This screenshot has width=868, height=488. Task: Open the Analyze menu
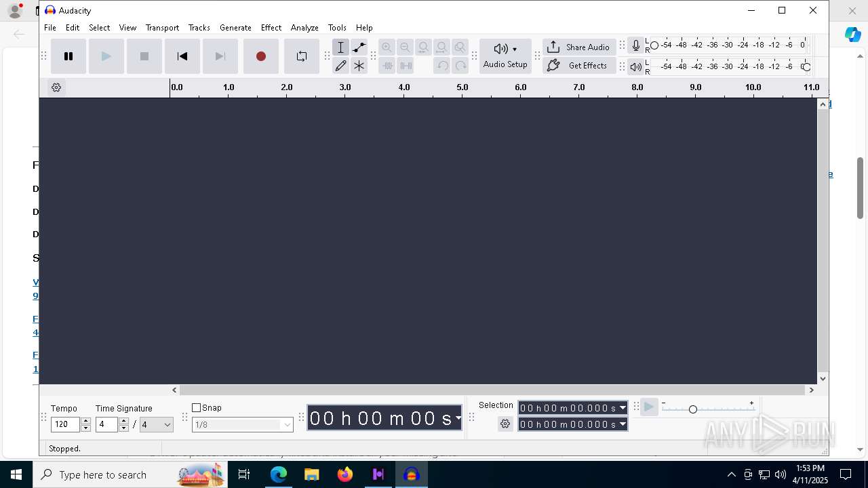click(304, 28)
